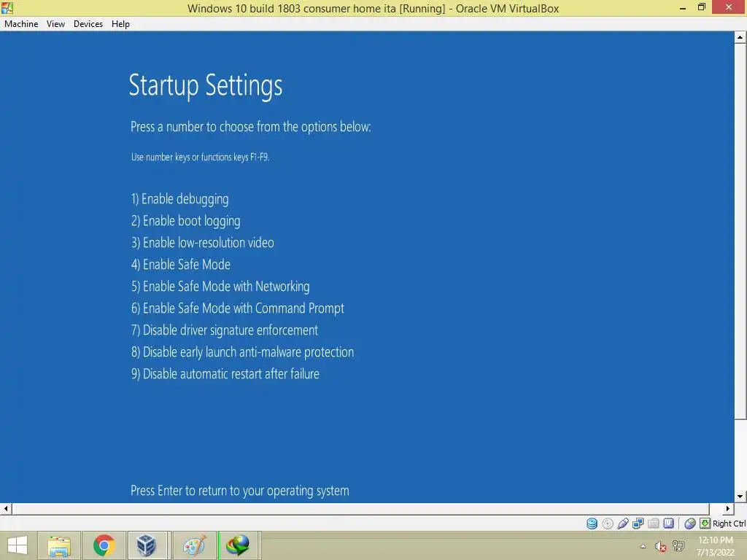Click the CPU virtualization status icon
Screen dimensions: 747x560
tap(668, 524)
